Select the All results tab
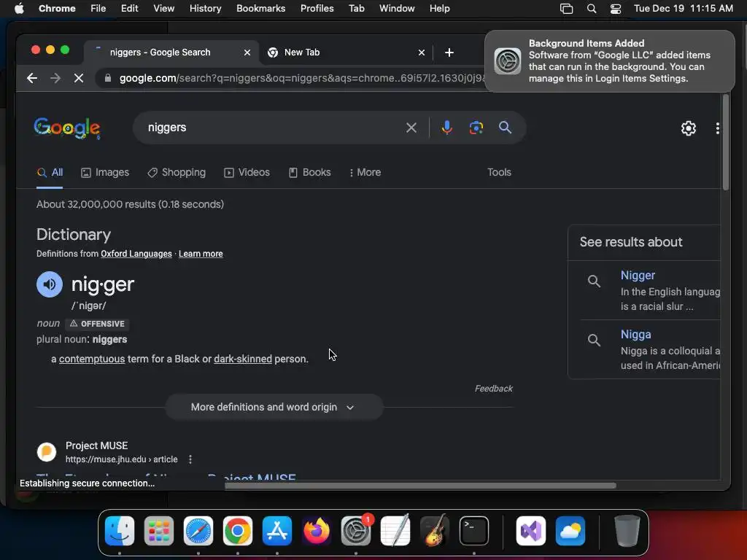This screenshot has width=747, height=560. (50, 172)
